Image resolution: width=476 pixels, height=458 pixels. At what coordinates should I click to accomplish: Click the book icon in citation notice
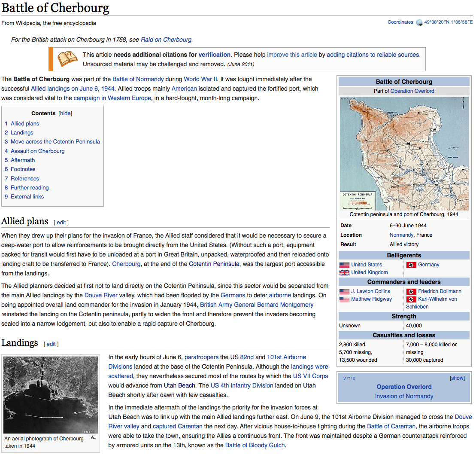click(x=65, y=59)
